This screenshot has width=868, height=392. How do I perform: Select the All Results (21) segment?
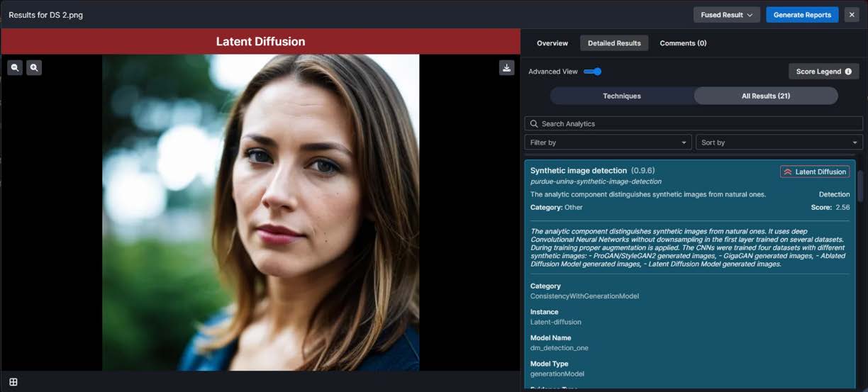[x=766, y=96]
